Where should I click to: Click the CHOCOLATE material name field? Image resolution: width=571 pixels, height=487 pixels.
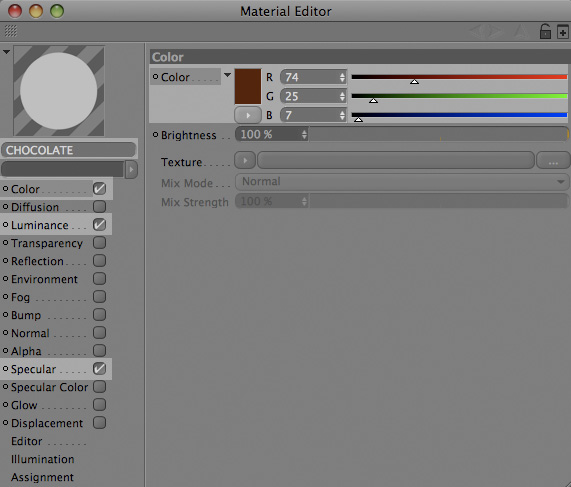[x=68, y=150]
